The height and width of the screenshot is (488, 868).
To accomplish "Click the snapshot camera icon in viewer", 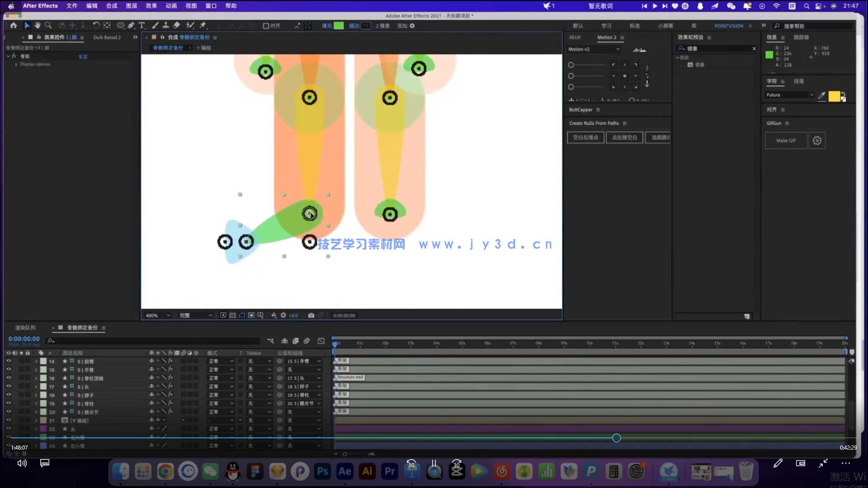I will 311,315.
